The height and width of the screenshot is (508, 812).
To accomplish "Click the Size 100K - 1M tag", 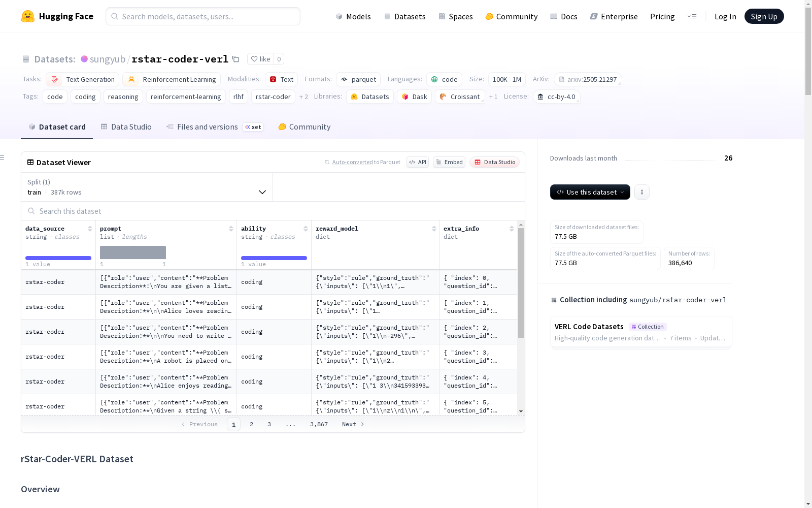I will [506, 79].
